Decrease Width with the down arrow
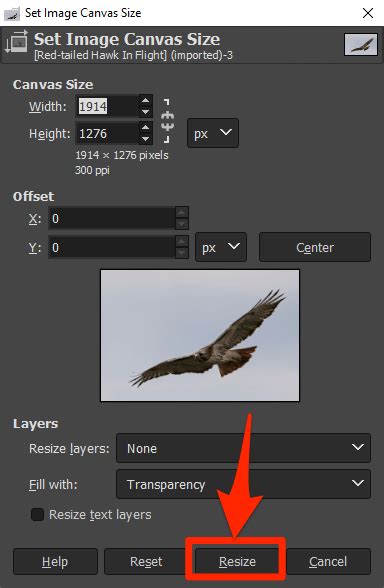Screen dimensions: 384x588 click(x=146, y=112)
